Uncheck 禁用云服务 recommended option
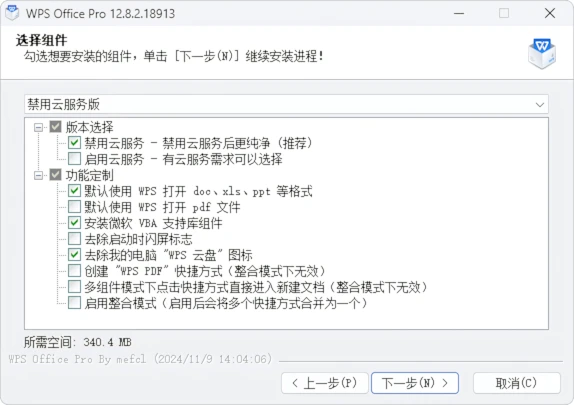The width and height of the screenshot is (574, 405). pos(74,143)
